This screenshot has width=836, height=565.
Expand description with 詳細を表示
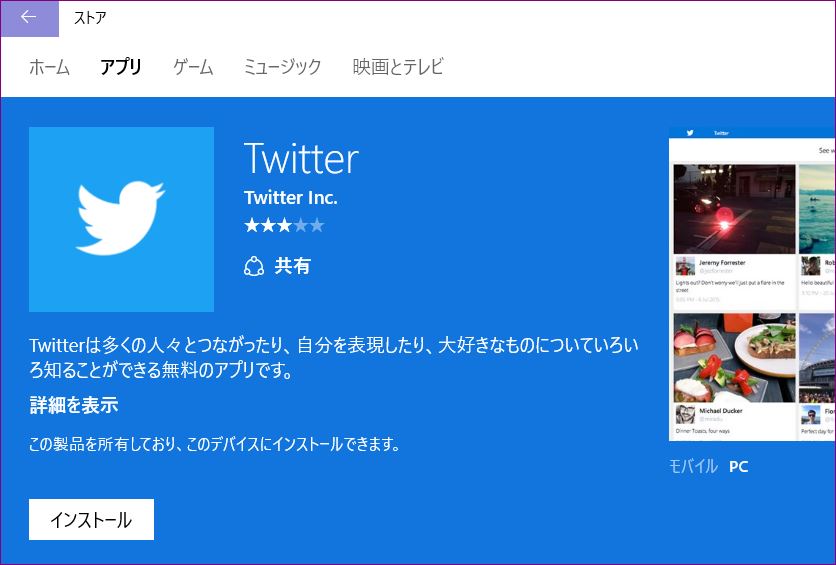pyautogui.click(x=74, y=405)
